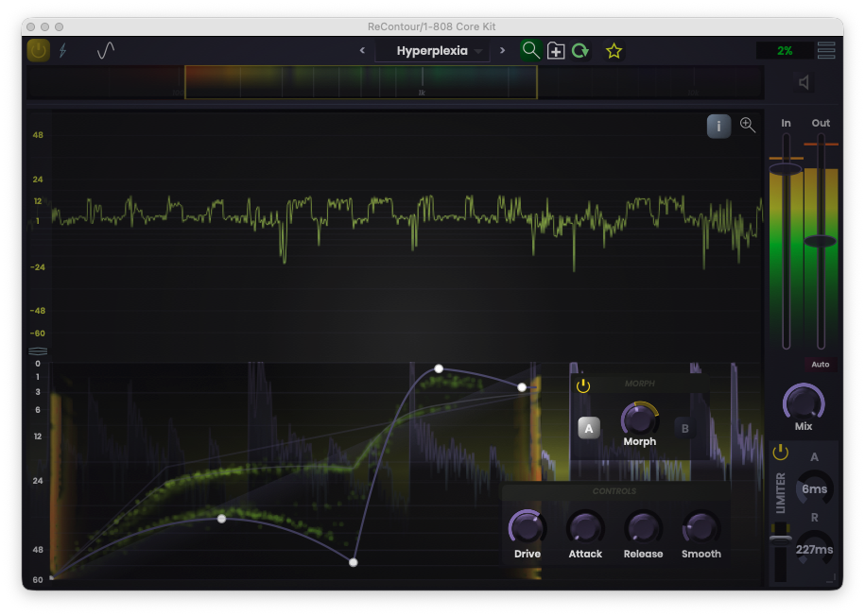
Task: Click the lightning bolt icon
Action: coord(63,51)
